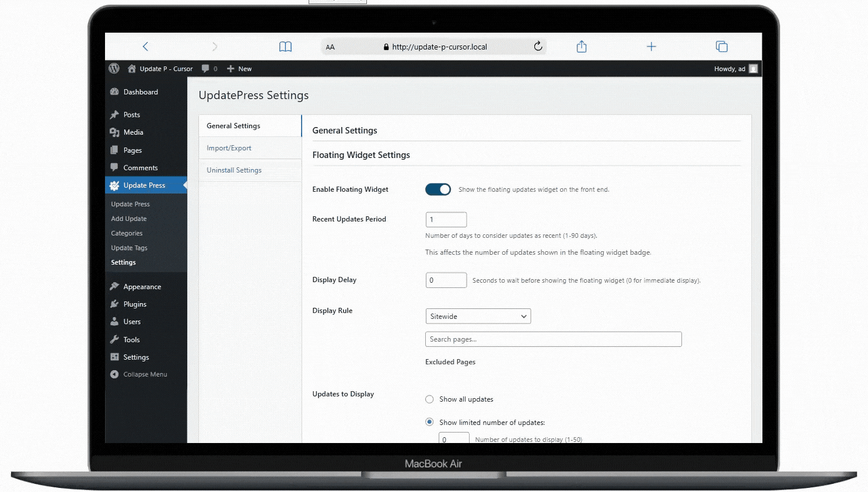Screen dimensions: 868x492
Task: Switch to the Import/Export tab
Action: (250, 148)
